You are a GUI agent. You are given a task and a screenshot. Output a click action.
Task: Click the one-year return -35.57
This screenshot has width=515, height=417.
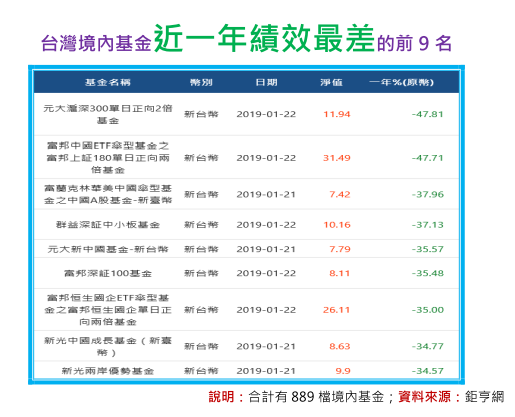(427, 249)
